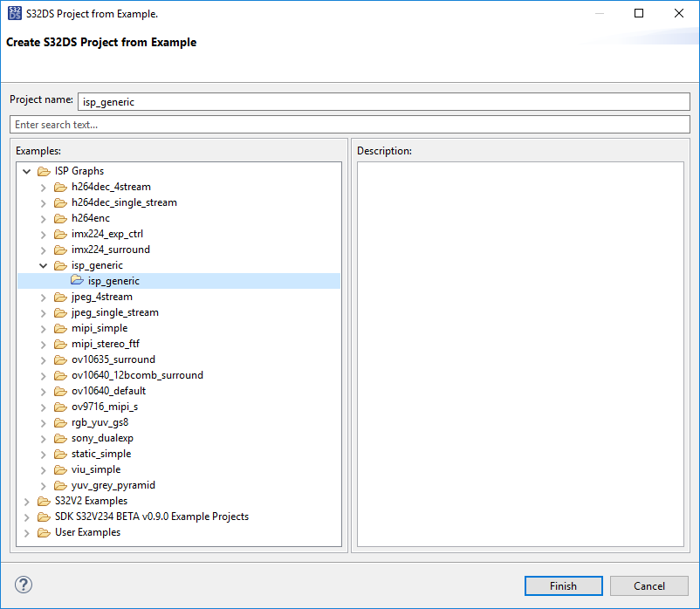Click the folder icon beside h264enc

click(60, 218)
